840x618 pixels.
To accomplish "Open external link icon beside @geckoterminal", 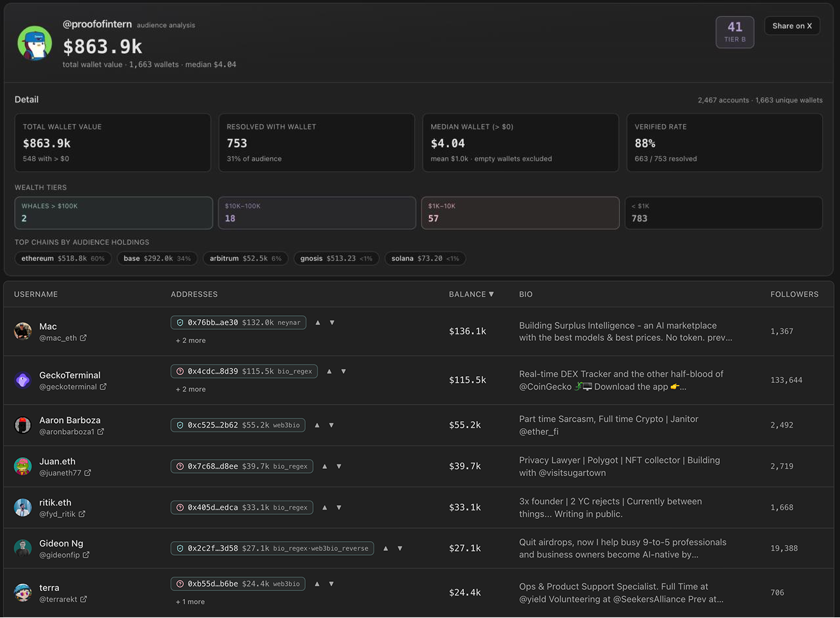I will coord(103,387).
